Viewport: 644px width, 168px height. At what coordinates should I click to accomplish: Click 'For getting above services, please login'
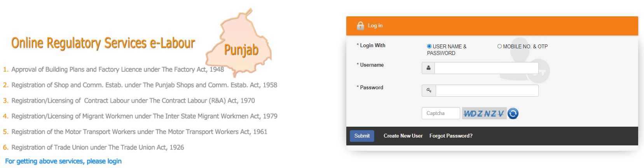pos(63,161)
